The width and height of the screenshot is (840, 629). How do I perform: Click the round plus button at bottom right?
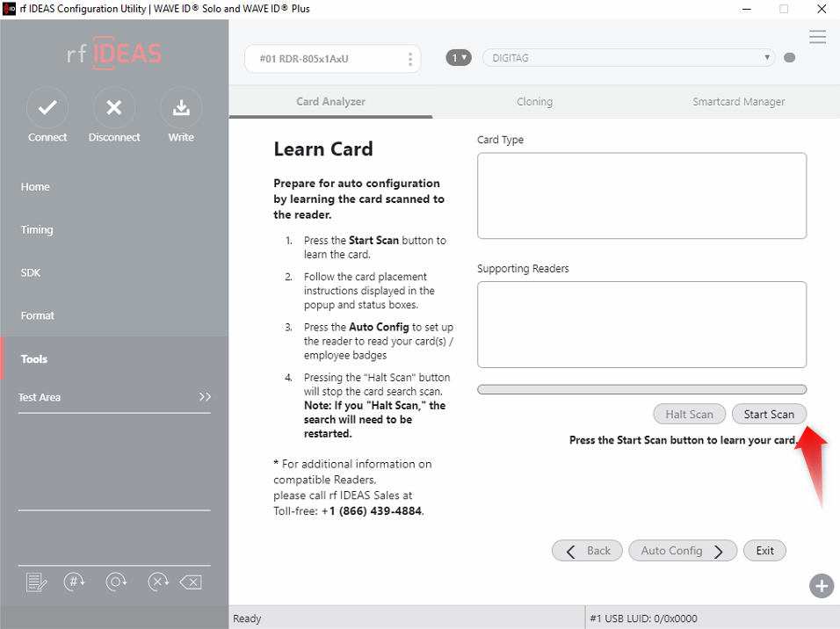(x=822, y=586)
